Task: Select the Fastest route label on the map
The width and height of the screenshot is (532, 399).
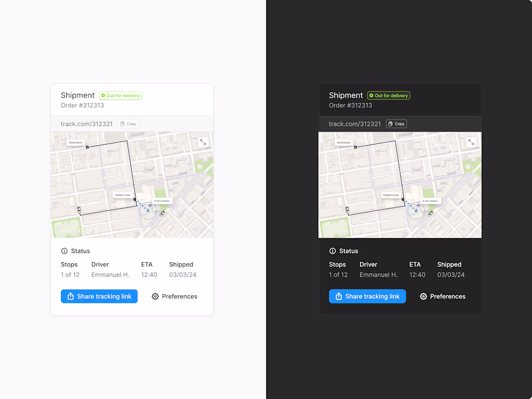Action: (x=122, y=195)
